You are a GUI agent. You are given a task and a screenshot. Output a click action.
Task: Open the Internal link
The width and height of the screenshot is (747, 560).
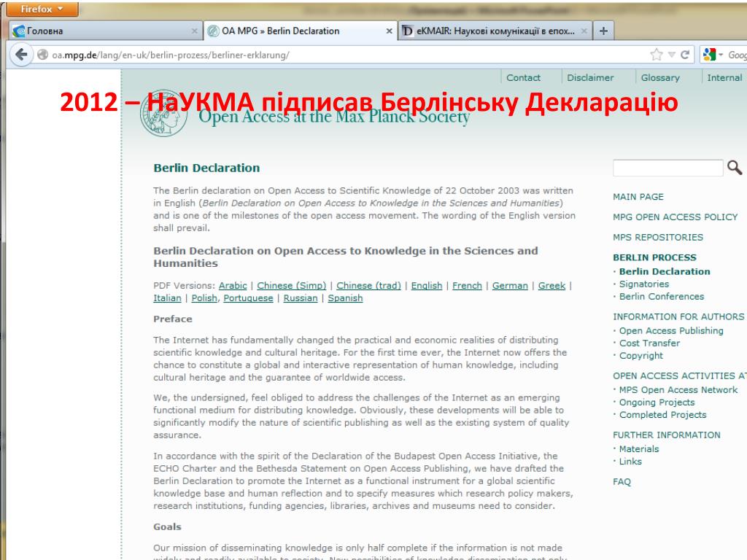coord(724,77)
